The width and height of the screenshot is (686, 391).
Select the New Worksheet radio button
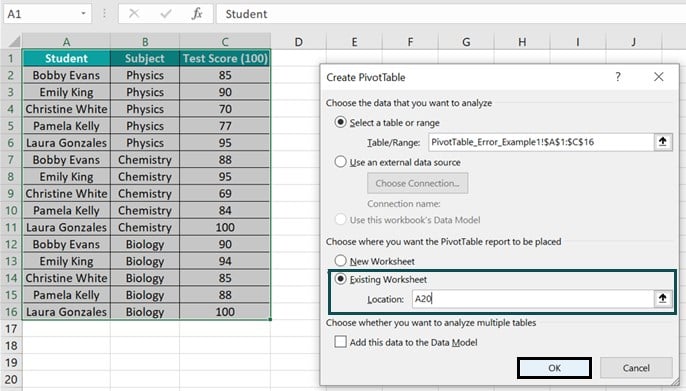click(340, 261)
